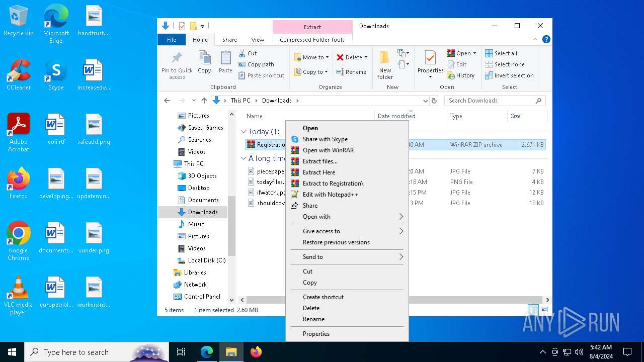Image resolution: width=644 pixels, height=362 pixels.
Task: Open Compressed Folder Tools tab
Action: pyautogui.click(x=312, y=40)
